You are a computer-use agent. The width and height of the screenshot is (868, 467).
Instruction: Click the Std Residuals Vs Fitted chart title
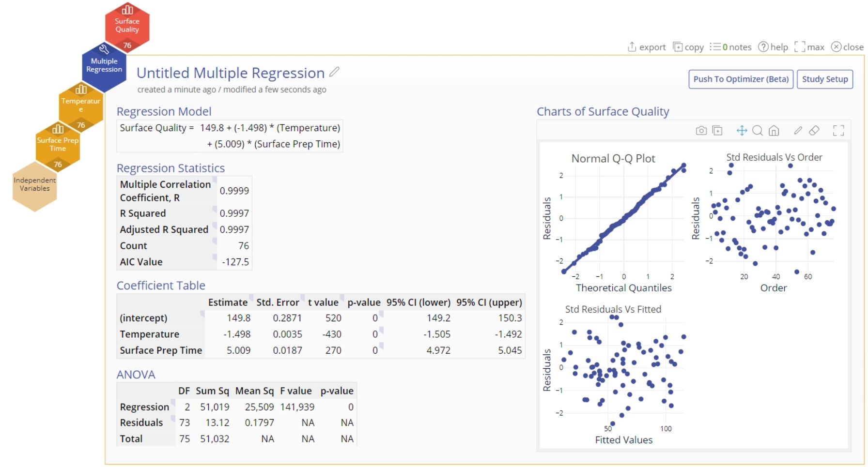click(x=613, y=309)
